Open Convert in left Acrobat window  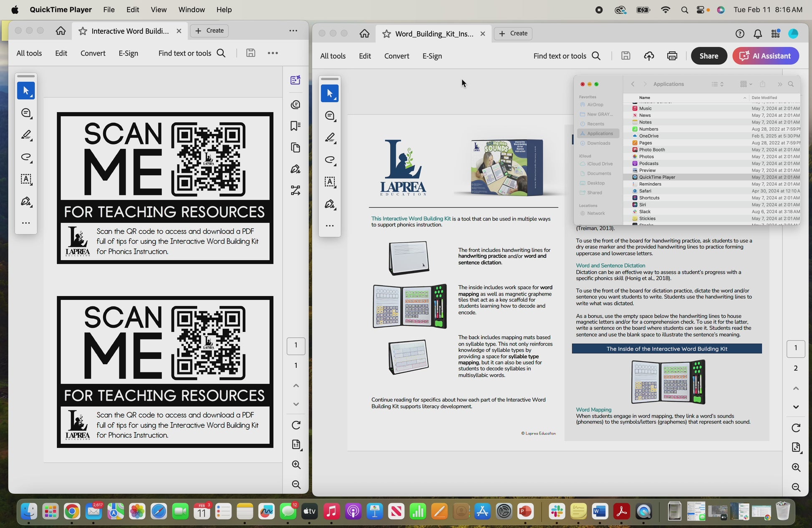93,53
